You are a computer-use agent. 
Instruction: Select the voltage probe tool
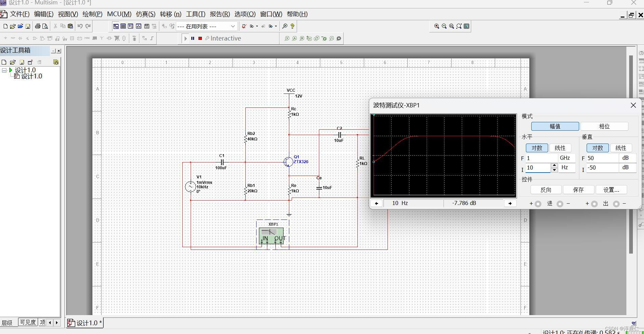tap(287, 38)
